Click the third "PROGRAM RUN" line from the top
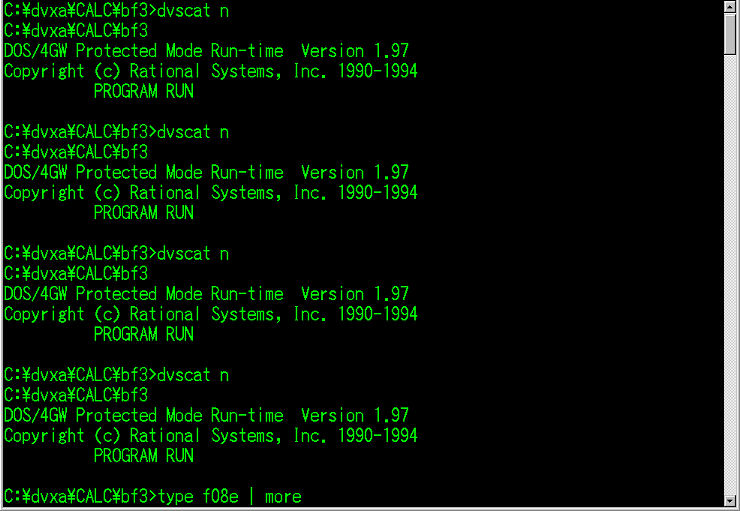 143,334
